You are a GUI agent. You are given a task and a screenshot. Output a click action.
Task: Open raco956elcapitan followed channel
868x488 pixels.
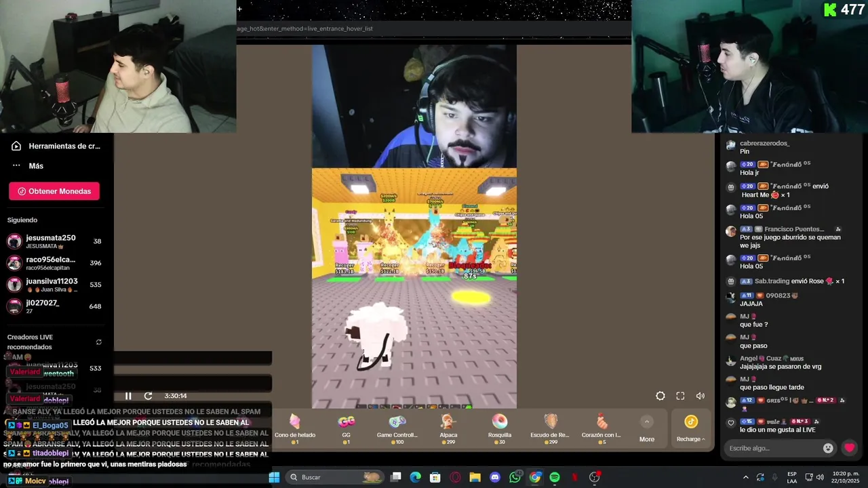point(54,263)
